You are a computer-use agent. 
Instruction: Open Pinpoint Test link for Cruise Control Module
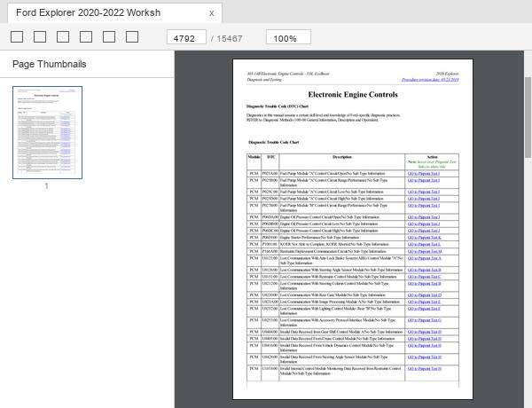424,339
